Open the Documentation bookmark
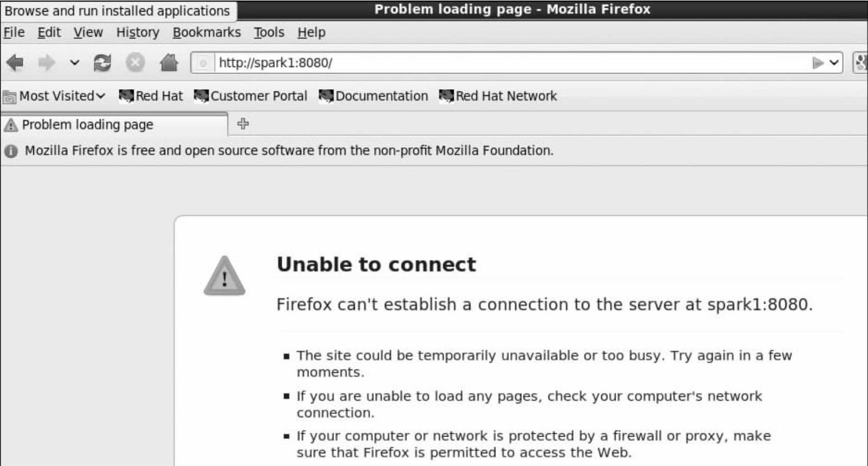Image resolution: width=868 pixels, height=466 pixels. coord(374,96)
